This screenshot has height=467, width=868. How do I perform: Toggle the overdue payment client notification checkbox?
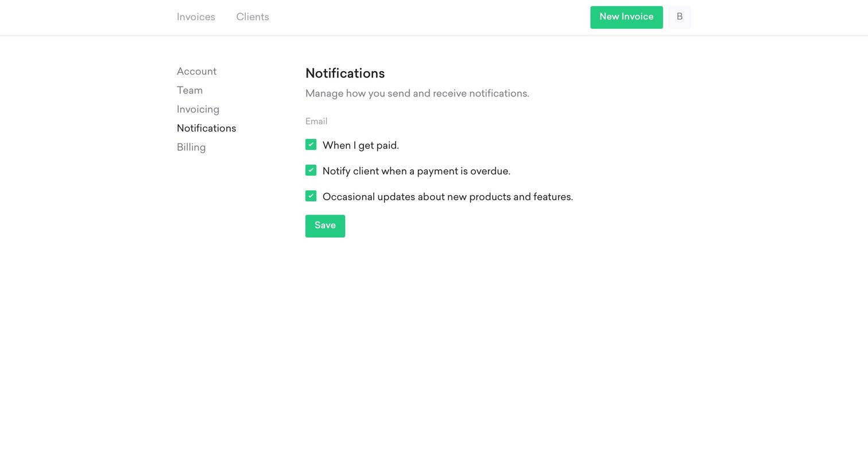(311, 170)
